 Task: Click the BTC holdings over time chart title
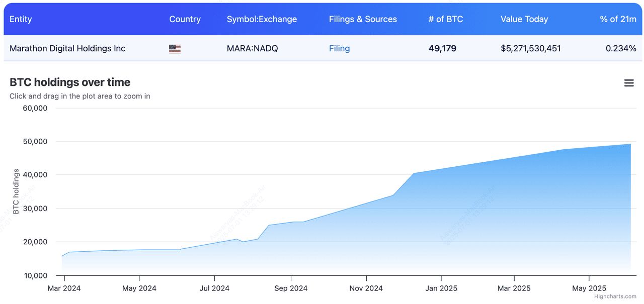click(x=70, y=81)
